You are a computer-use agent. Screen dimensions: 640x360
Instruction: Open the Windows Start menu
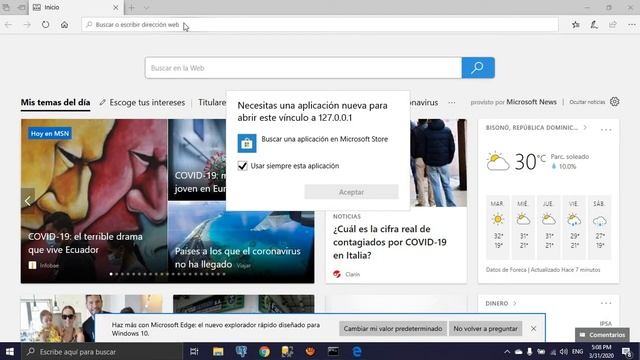[x=10, y=351]
